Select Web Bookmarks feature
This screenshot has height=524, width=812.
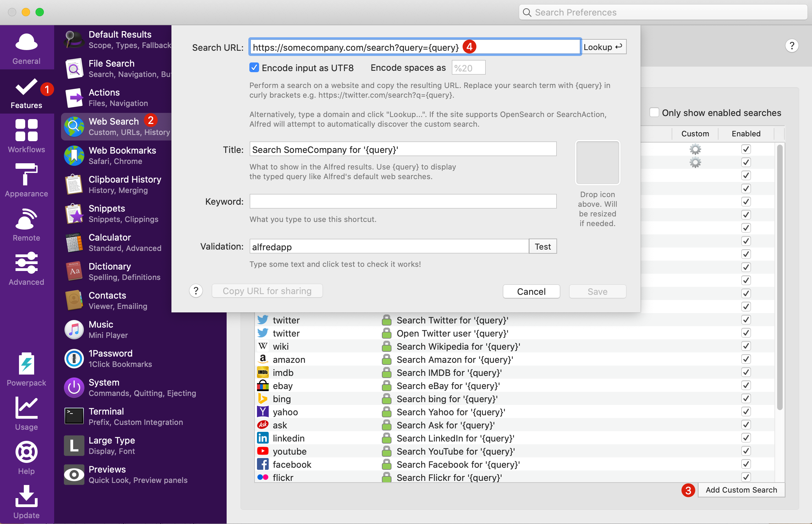(x=116, y=156)
